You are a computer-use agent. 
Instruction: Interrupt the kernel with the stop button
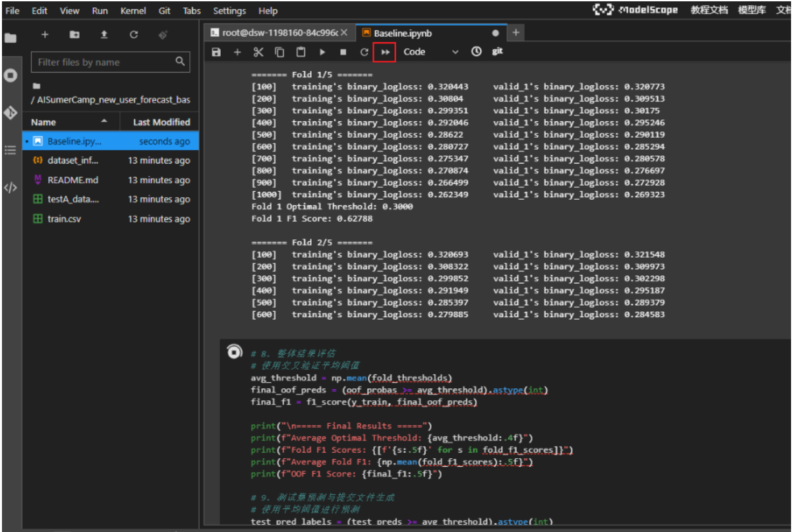343,52
